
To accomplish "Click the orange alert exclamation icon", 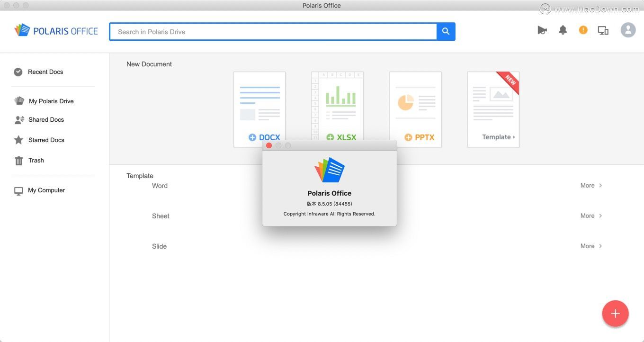I will click(x=583, y=30).
